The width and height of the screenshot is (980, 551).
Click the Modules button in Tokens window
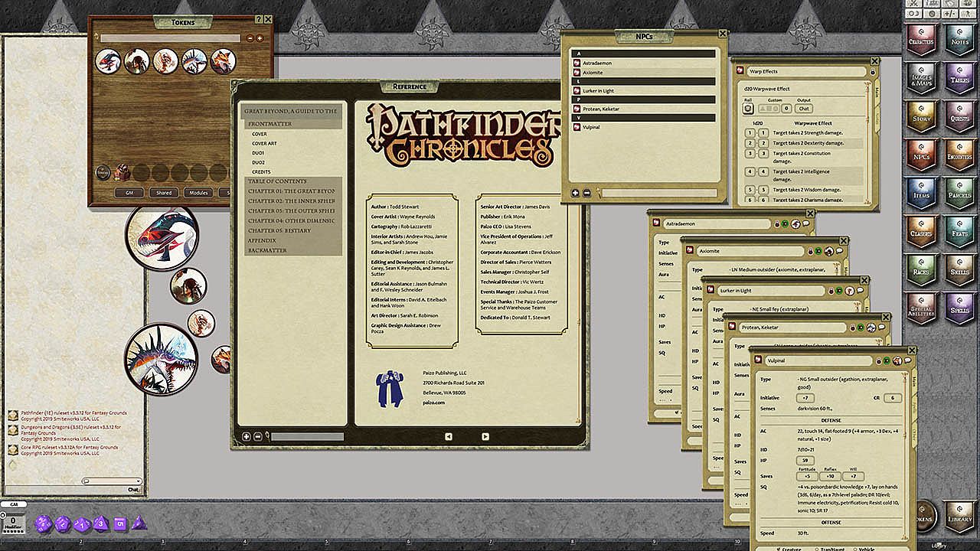point(199,193)
